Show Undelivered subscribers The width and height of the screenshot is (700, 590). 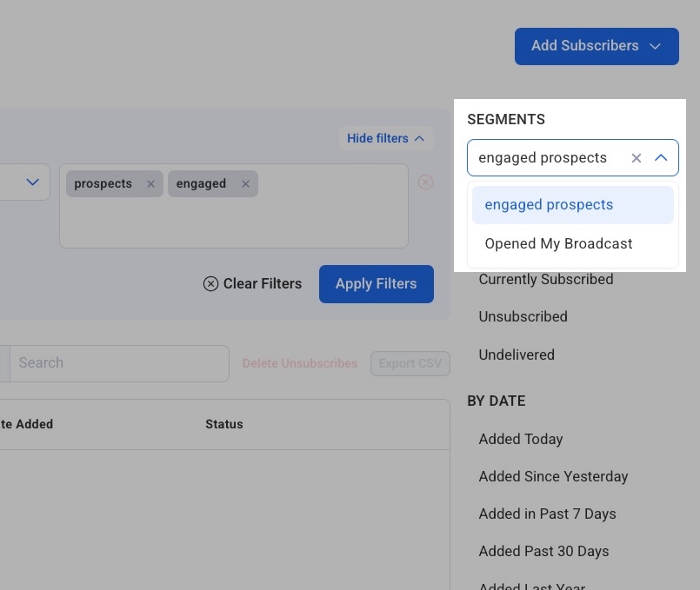516,355
